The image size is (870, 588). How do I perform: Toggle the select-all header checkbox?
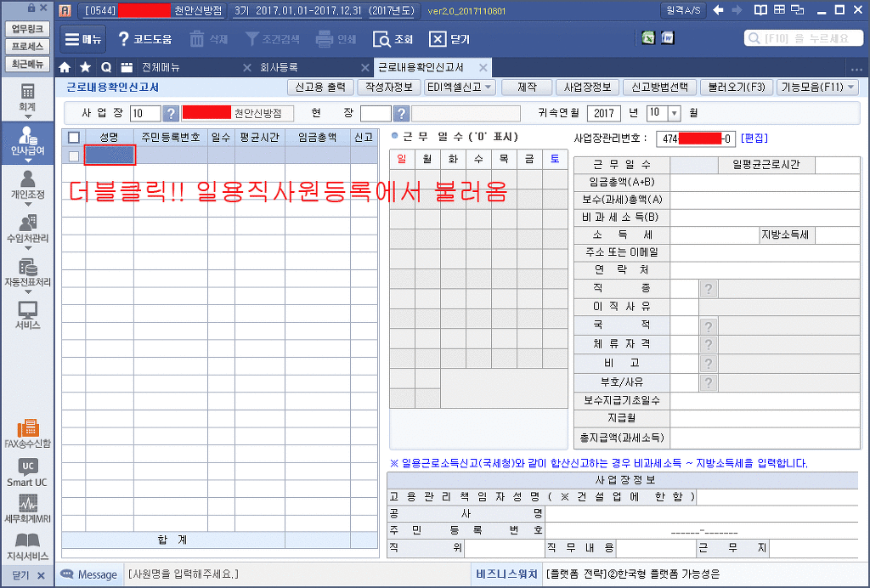click(73, 137)
